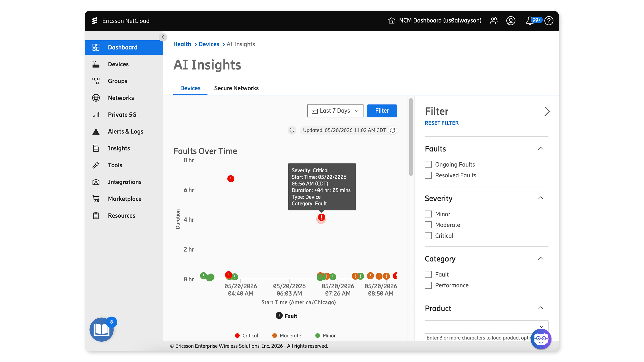Click the Minor legend entry
Image resolution: width=644 pixels, height=362 pixels.
click(x=325, y=336)
